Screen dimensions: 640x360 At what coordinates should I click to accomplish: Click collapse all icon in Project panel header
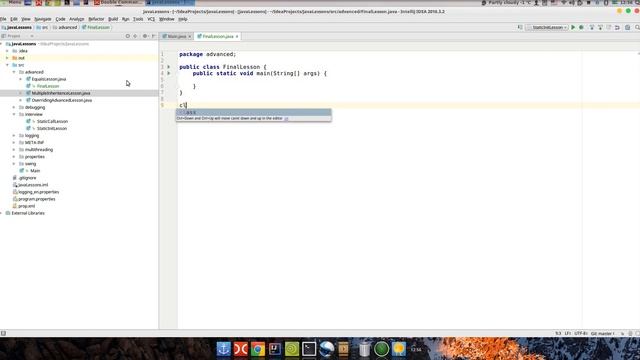[x=135, y=36]
